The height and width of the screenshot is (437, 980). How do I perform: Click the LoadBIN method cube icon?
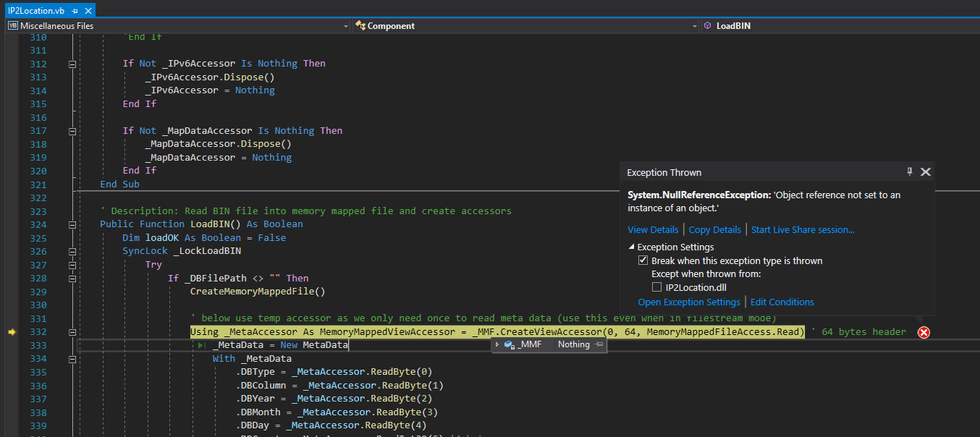707,26
